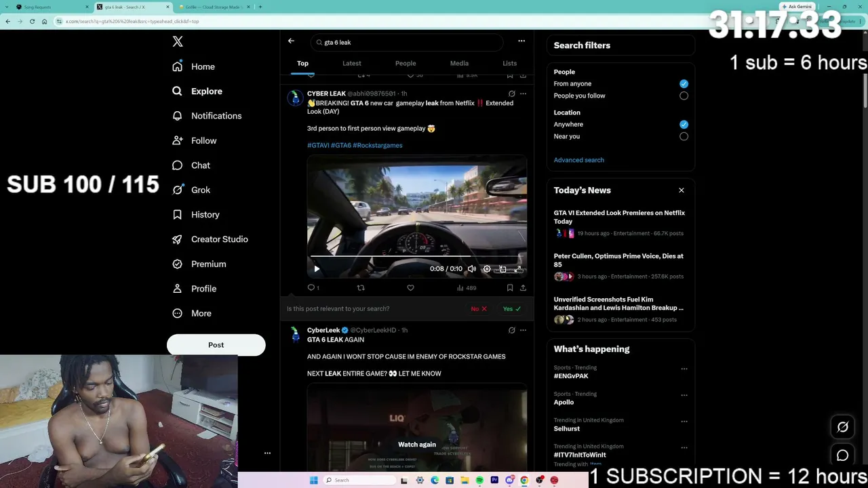The image size is (868, 488).
Task: Share the CYBER LEAK post
Action: tap(523, 288)
